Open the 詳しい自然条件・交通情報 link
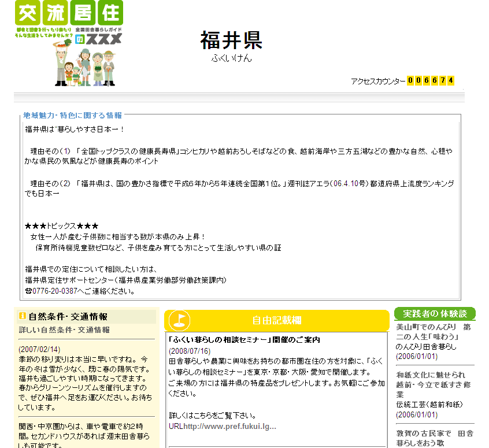Screen dimensions: 489x448 [x=64, y=329]
